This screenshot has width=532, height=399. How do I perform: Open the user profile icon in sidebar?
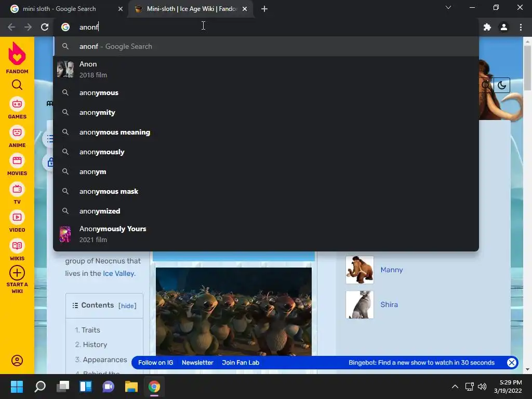pos(17,361)
